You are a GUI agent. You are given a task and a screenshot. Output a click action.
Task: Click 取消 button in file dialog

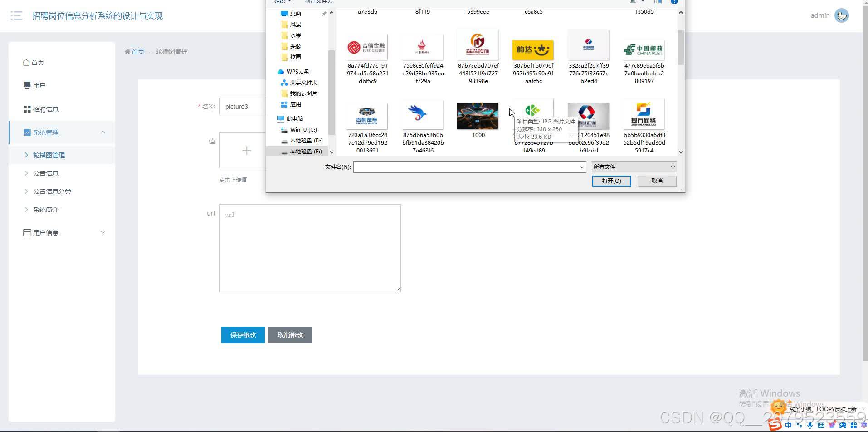(657, 181)
